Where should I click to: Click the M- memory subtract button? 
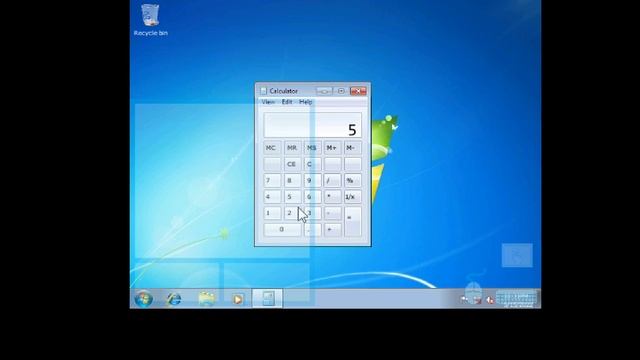tap(352, 148)
